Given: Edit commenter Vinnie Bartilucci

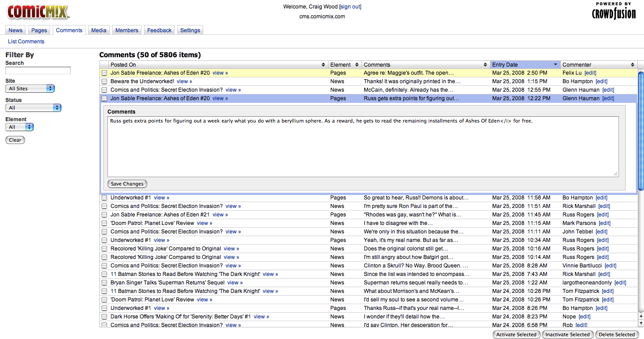Looking at the screenshot, I should (x=610, y=266).
